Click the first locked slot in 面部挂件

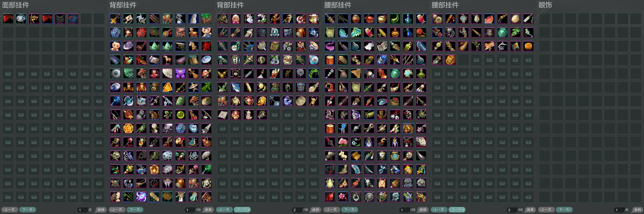pyautogui.click(x=8, y=74)
